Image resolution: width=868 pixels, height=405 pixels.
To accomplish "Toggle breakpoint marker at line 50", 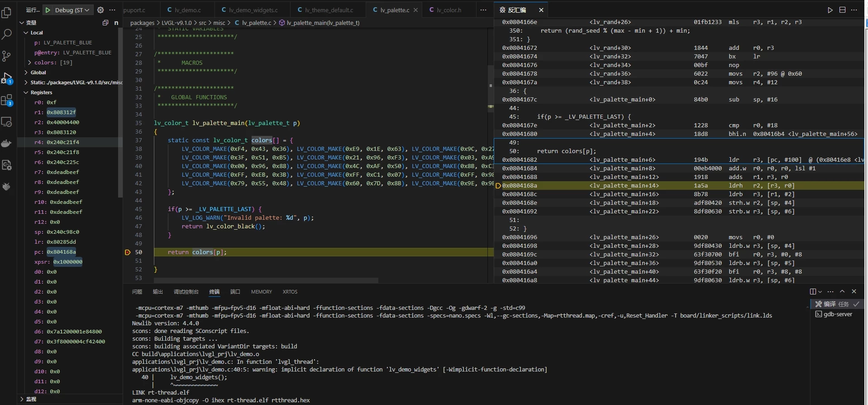I will pyautogui.click(x=128, y=252).
